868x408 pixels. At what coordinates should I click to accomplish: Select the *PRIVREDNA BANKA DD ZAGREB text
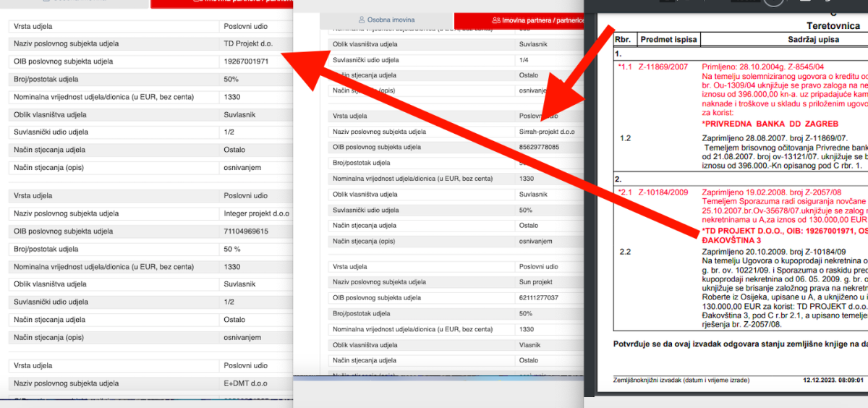click(770, 124)
